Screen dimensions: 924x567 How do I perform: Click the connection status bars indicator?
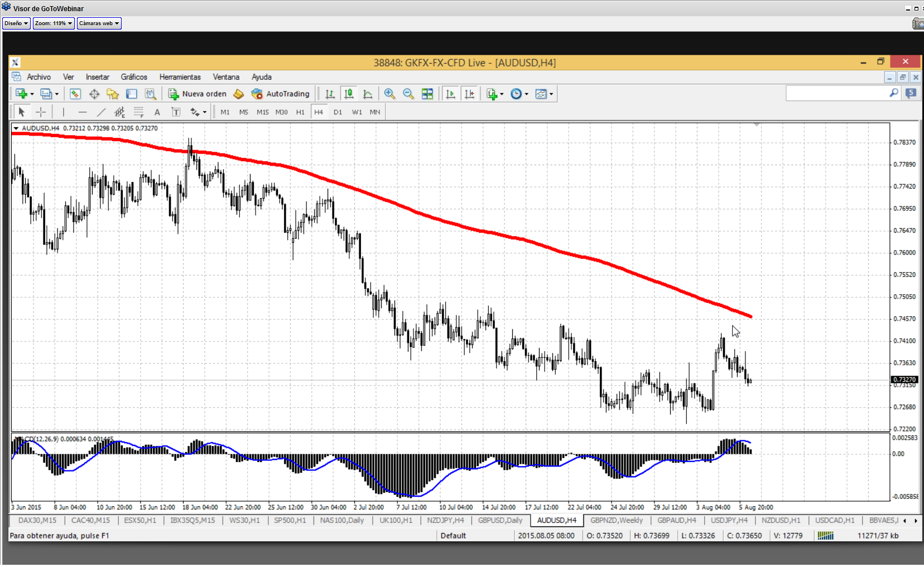click(x=826, y=536)
